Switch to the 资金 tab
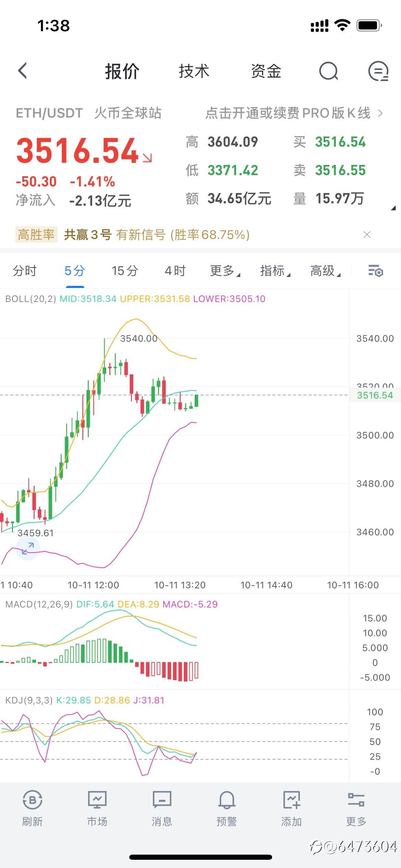The width and height of the screenshot is (401, 868). click(266, 71)
